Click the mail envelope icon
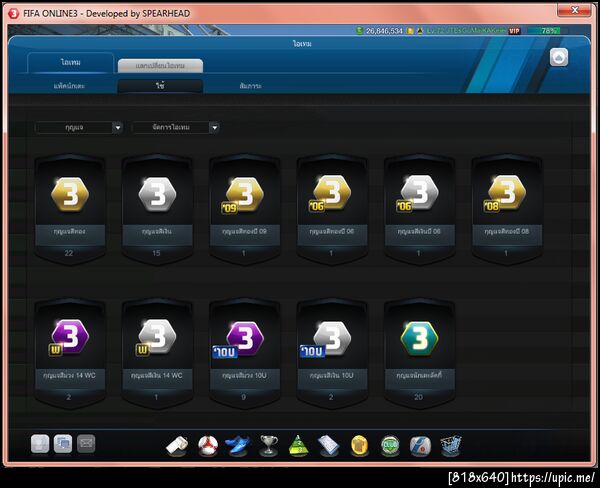The width and height of the screenshot is (600, 488). 86,444
